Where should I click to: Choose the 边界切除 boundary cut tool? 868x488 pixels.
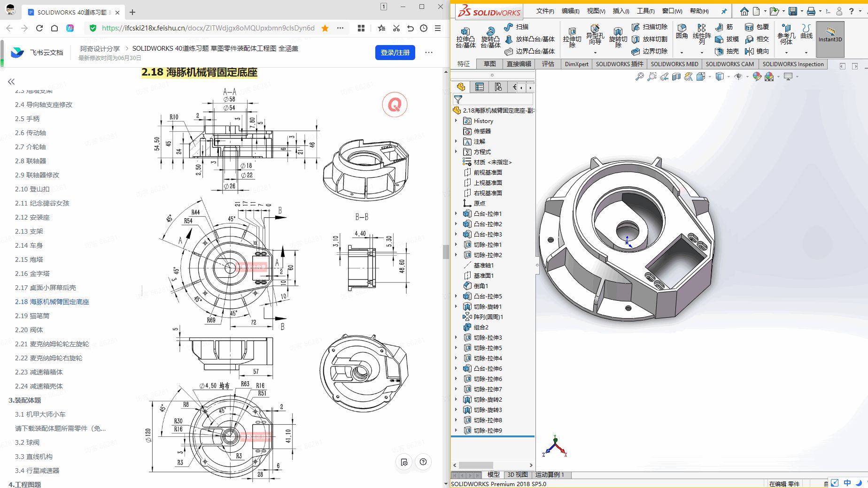click(x=650, y=51)
